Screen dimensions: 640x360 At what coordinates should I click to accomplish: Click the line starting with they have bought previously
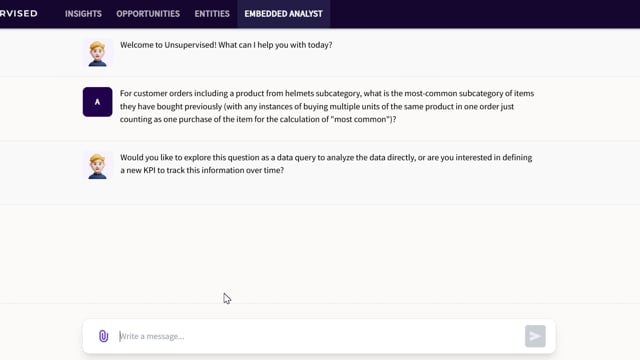pos(317,107)
